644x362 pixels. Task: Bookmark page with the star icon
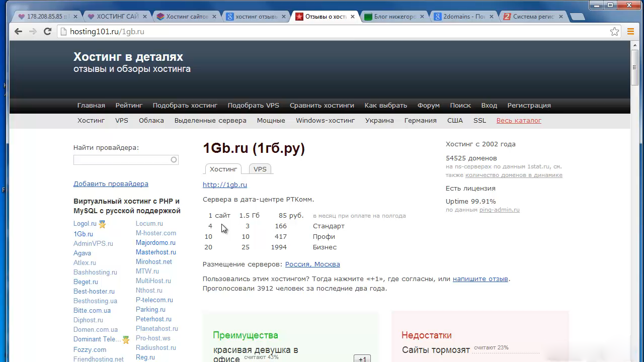click(614, 31)
